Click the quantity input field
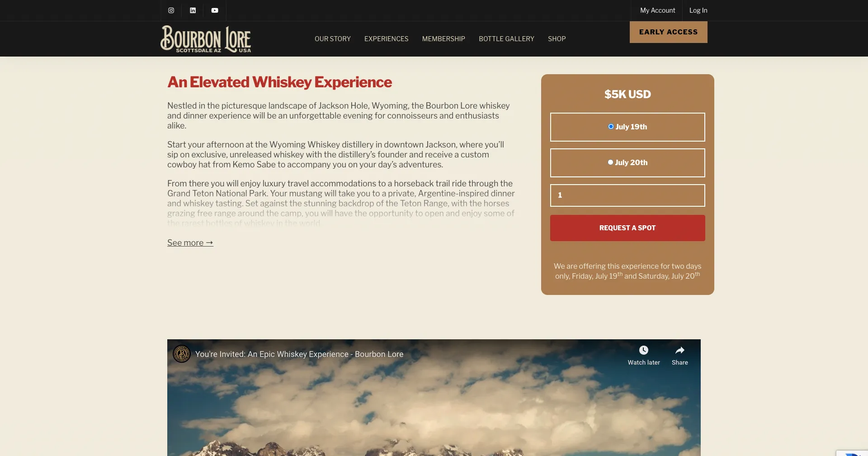 point(627,195)
